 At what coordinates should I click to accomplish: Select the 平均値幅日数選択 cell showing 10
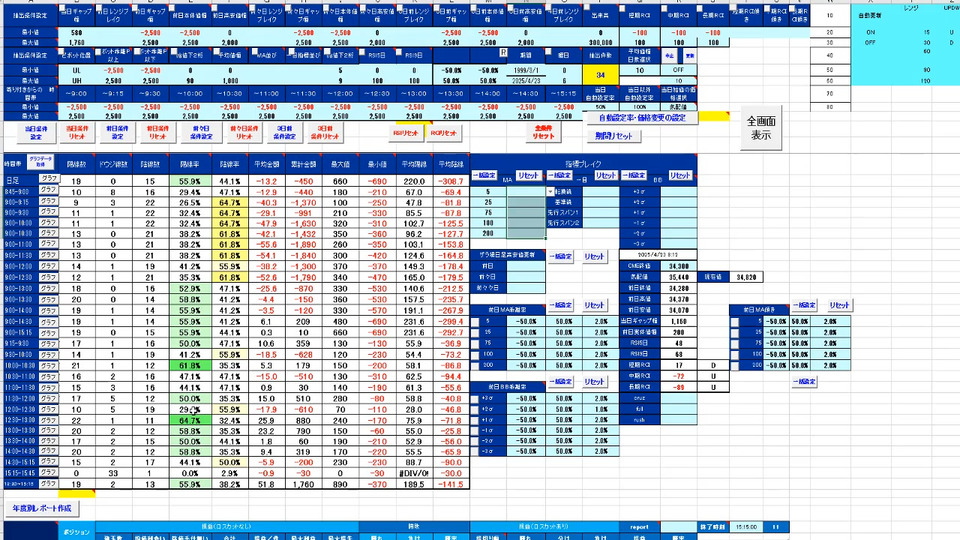coord(639,70)
